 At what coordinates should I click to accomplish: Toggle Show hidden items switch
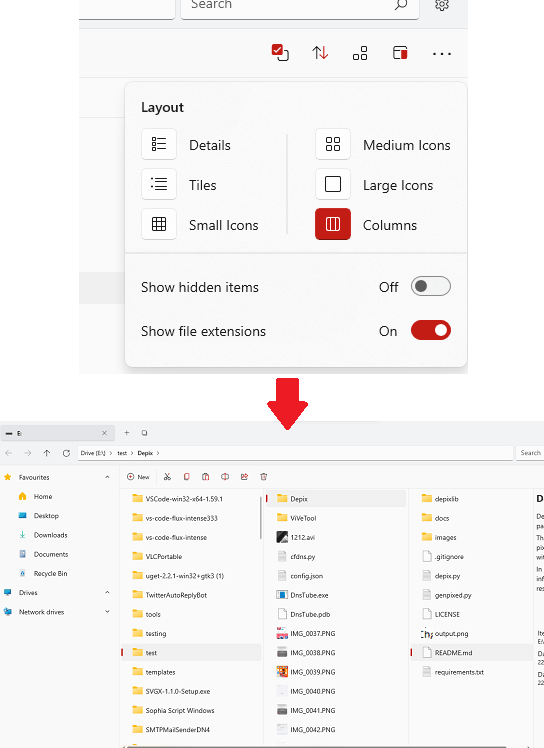pyautogui.click(x=430, y=286)
